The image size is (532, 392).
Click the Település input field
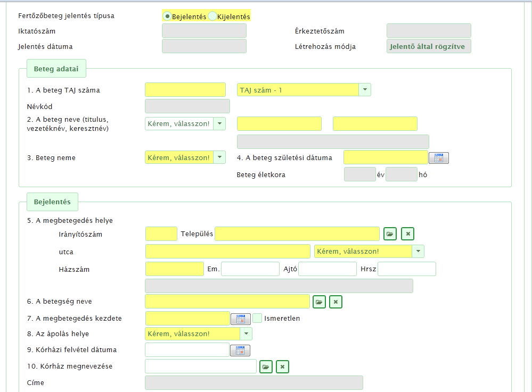pos(297,234)
